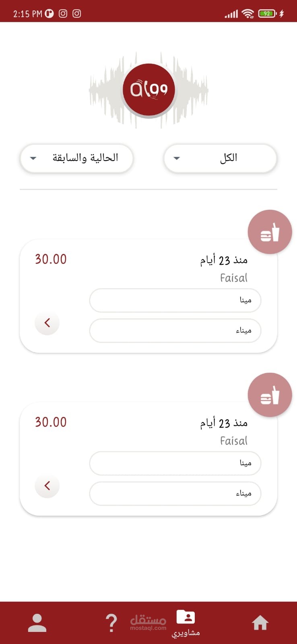Tap the second order's food and drink icon
The width and height of the screenshot is (297, 644).
[x=270, y=395]
